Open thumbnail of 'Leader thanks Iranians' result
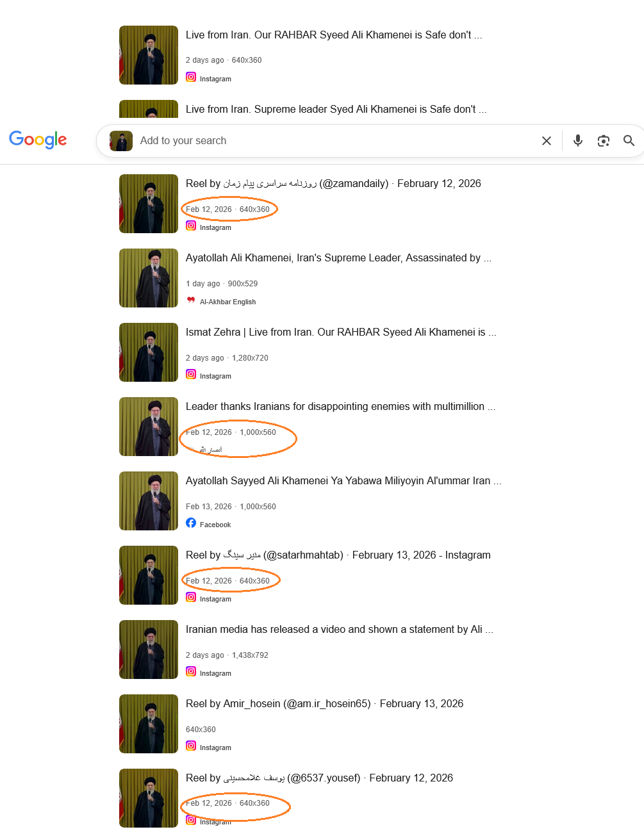Viewport: 644px width, 834px height. pos(149,427)
